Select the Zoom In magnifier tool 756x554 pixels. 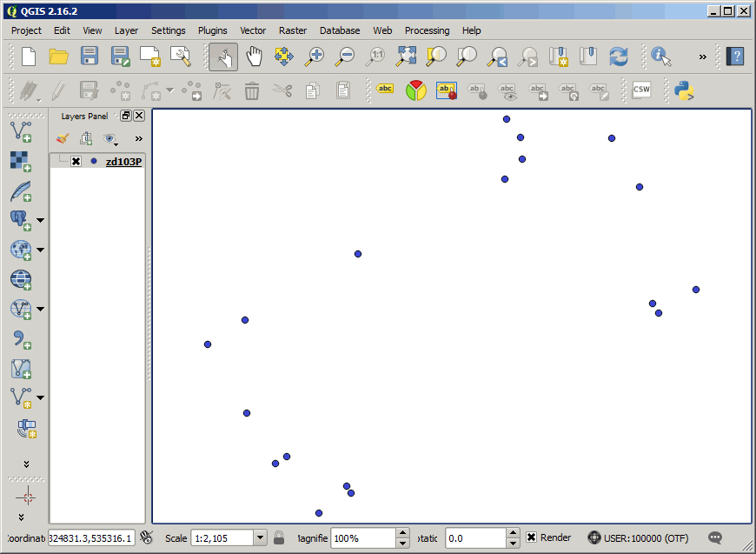[x=315, y=57]
